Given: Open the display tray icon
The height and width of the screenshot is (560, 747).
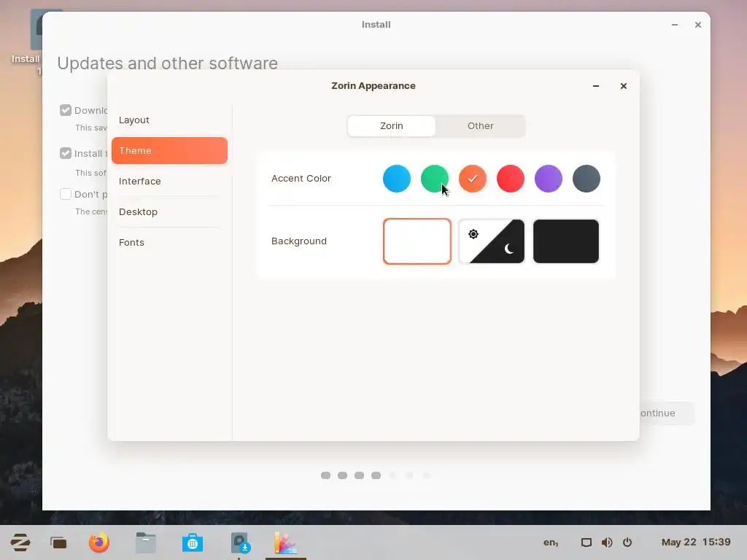Looking at the screenshot, I should 587,542.
